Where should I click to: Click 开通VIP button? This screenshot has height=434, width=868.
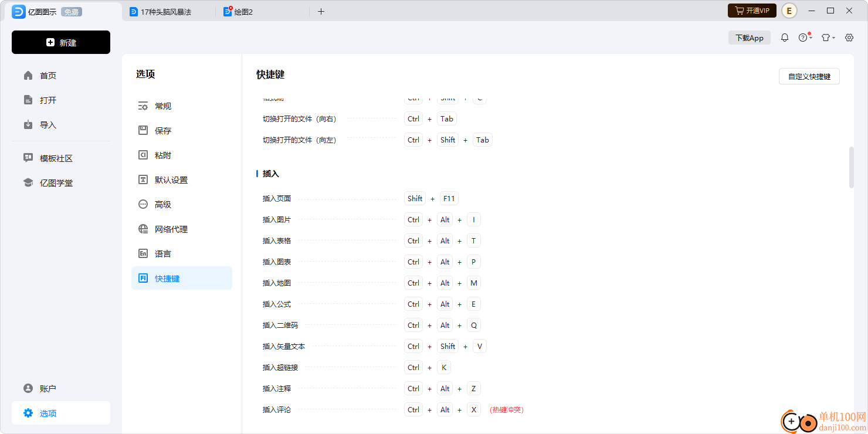pyautogui.click(x=752, y=11)
